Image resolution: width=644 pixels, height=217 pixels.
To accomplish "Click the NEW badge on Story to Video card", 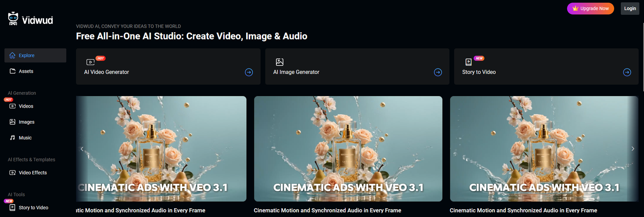I will click(x=479, y=58).
